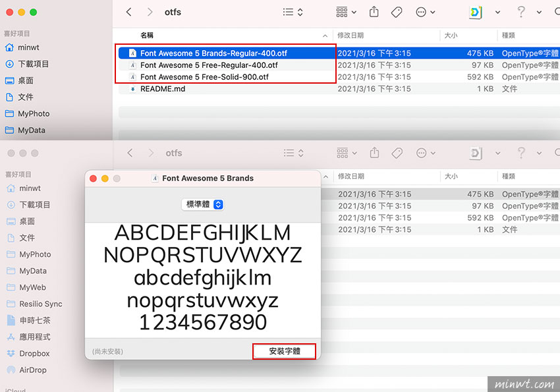Expand arrow next to D app icon, top window

497,12
